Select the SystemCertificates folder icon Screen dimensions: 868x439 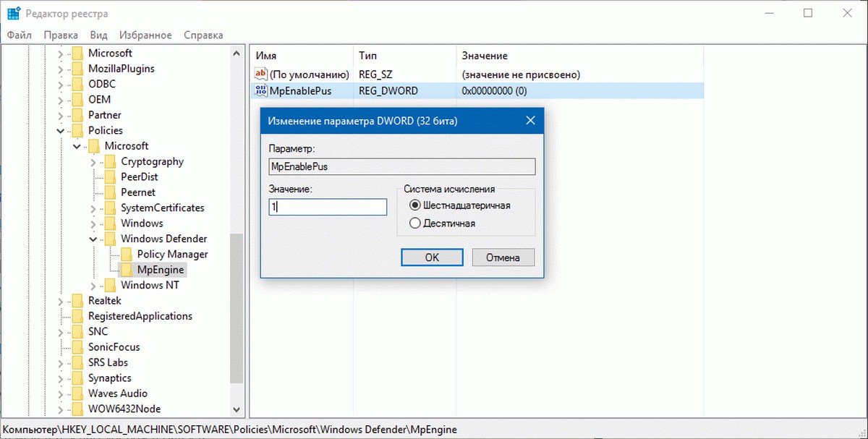[110, 208]
